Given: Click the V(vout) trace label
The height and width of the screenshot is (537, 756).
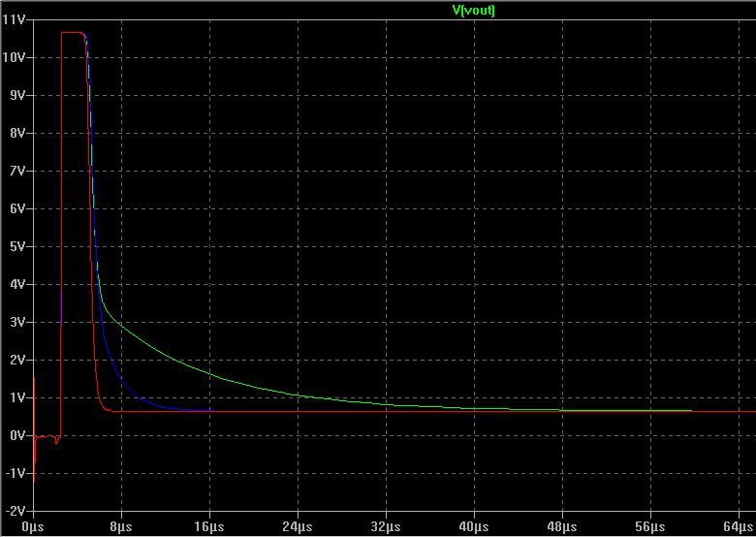Looking at the screenshot, I should click(x=473, y=10).
